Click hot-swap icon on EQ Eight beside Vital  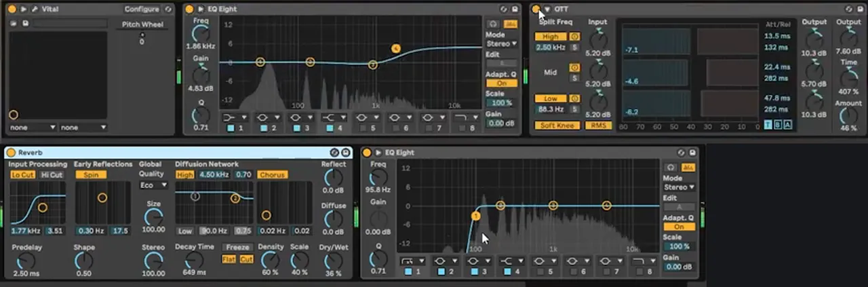click(502, 9)
